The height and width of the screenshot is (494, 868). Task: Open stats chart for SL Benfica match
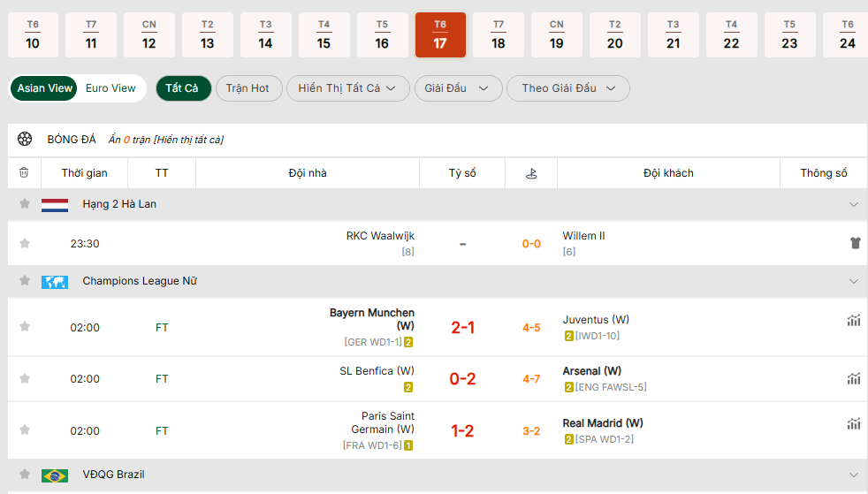853,378
